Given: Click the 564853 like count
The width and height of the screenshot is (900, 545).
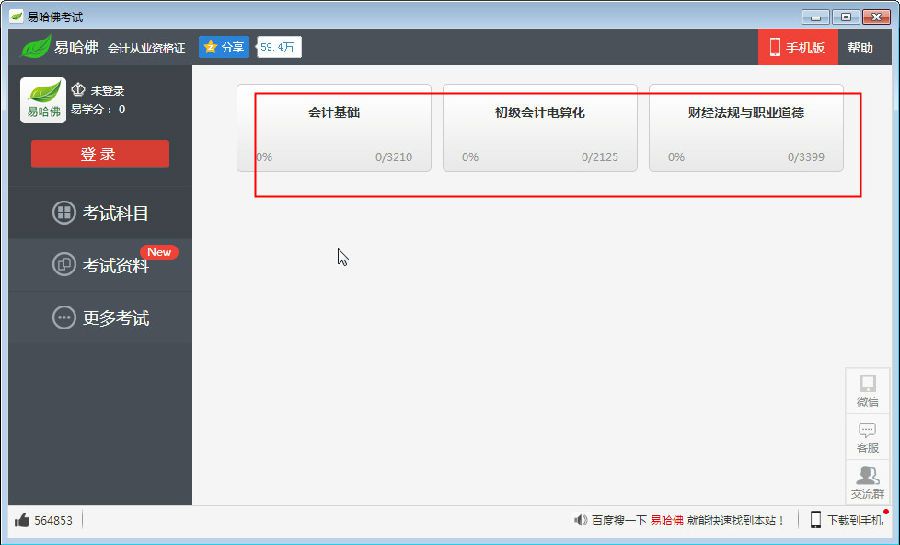Looking at the screenshot, I should pyautogui.click(x=53, y=520).
